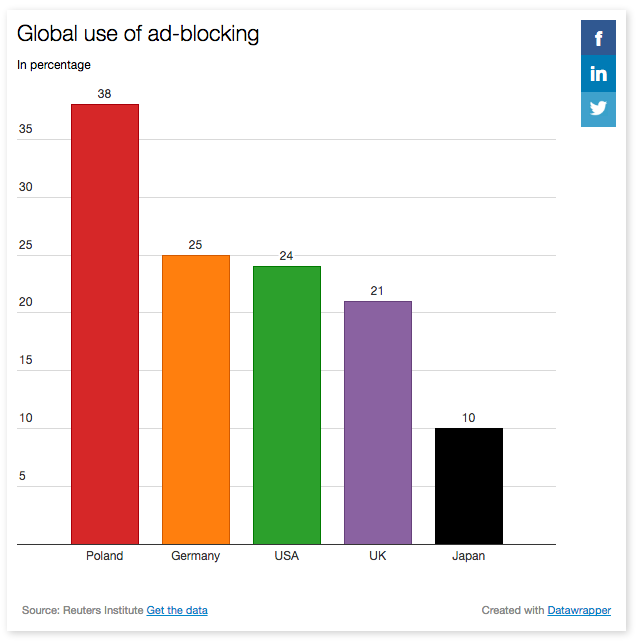Select the orange Germany bar
Image resolution: width=638 pixels, height=642 pixels.
tap(196, 399)
